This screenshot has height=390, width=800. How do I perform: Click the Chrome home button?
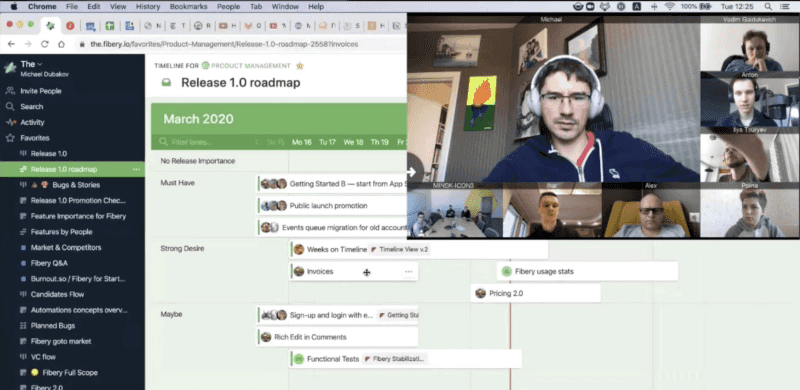(61, 44)
